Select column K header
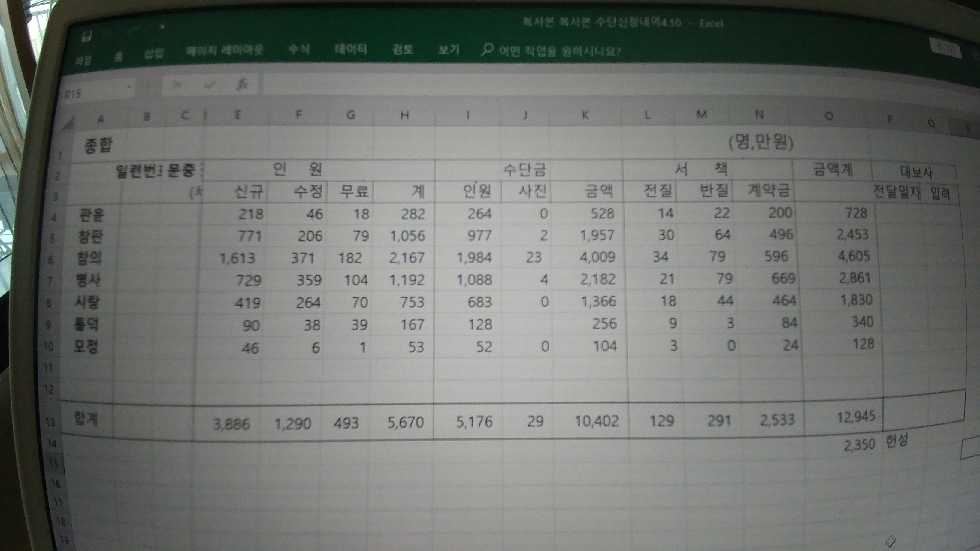 tap(585, 115)
